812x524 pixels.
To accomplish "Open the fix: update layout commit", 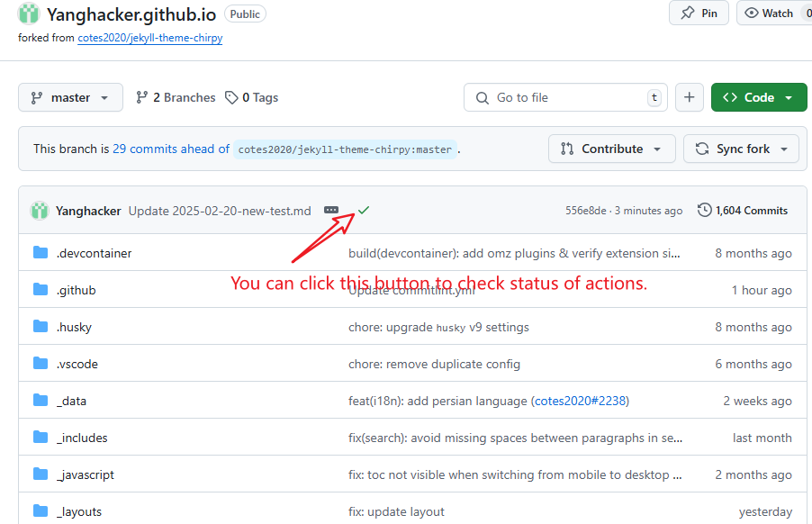I will click(x=396, y=511).
